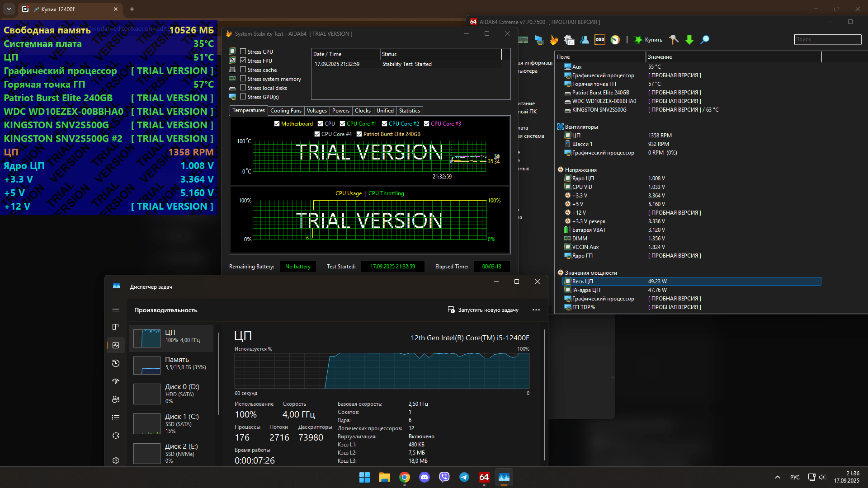
Task: Switch to the Cooling Fans tab
Action: tap(286, 111)
